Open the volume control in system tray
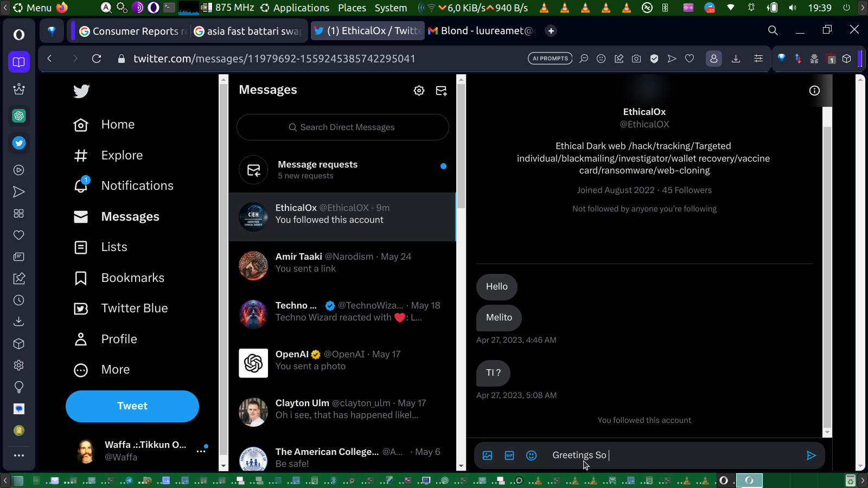Viewport: 868px width, 488px height. click(793, 8)
